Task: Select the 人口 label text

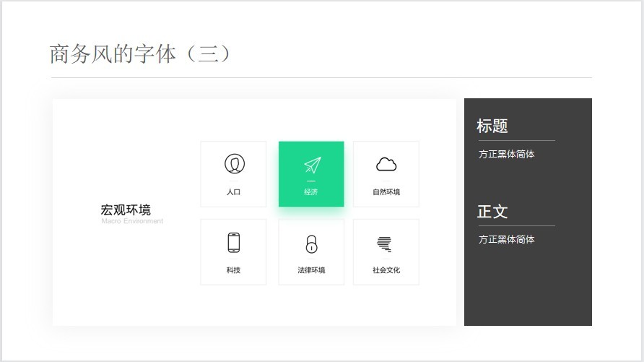Action: coord(234,192)
